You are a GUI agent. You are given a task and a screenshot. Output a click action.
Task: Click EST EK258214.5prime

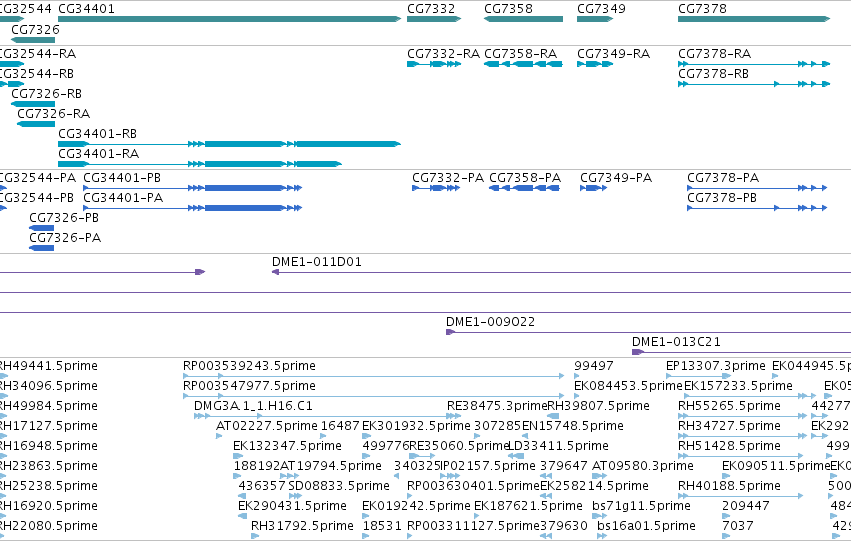[x=594, y=486]
